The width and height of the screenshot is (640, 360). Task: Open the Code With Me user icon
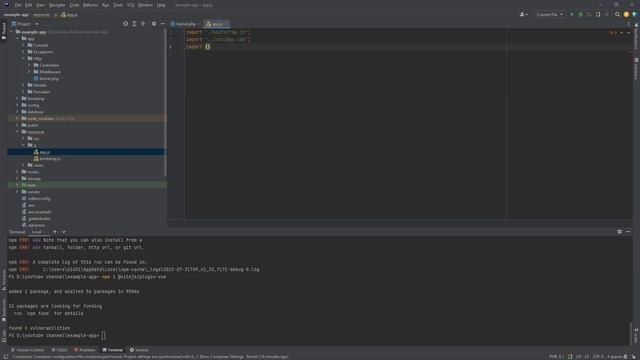pyautogui.click(x=523, y=14)
